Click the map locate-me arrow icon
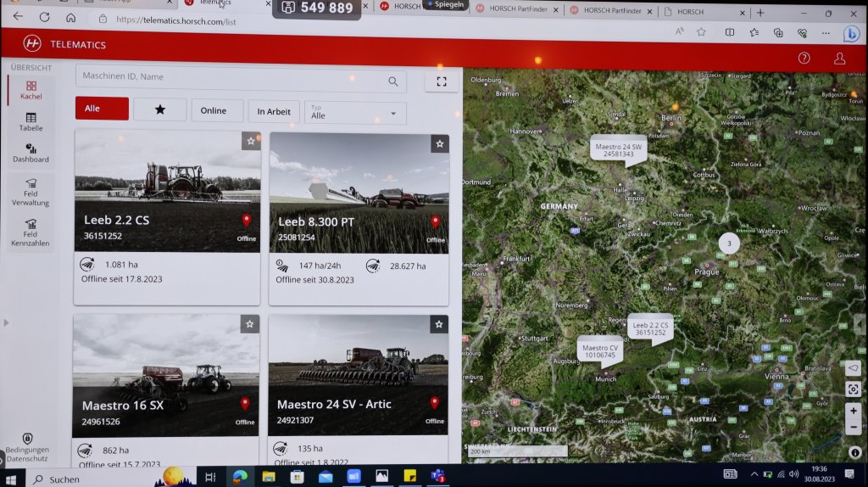868x487 pixels. coord(853,368)
